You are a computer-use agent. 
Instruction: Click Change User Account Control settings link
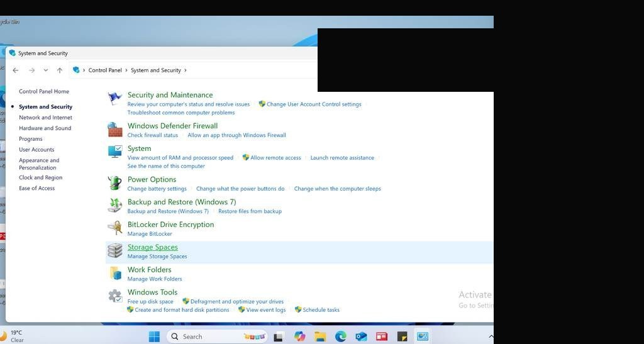(314, 104)
